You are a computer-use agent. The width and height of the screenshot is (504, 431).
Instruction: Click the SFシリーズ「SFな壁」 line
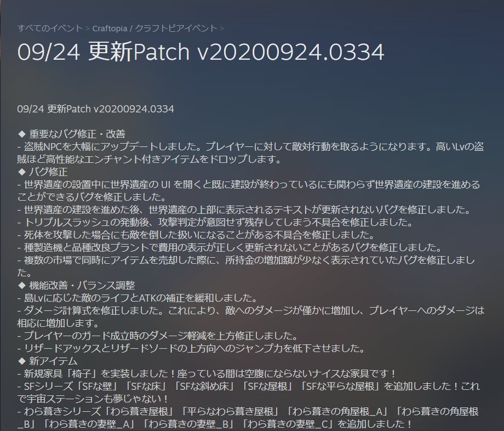249,393
